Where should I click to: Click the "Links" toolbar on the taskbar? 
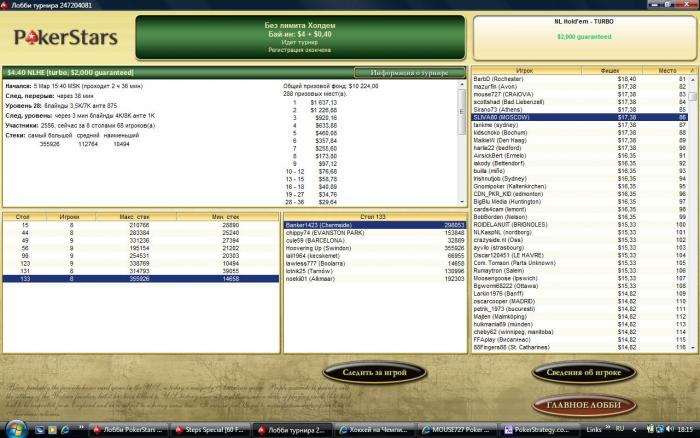point(594,430)
